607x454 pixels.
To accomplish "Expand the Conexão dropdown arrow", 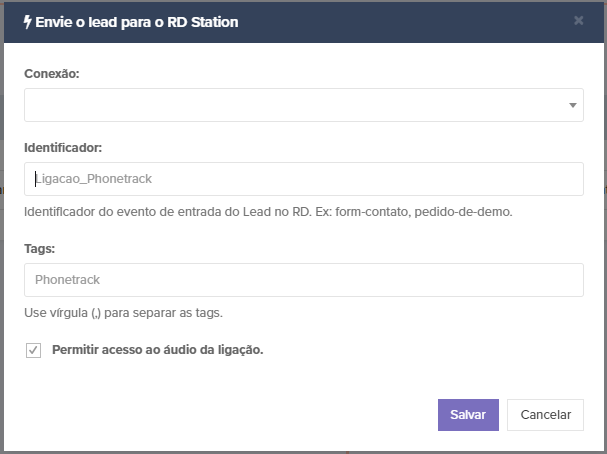I will [x=572, y=105].
